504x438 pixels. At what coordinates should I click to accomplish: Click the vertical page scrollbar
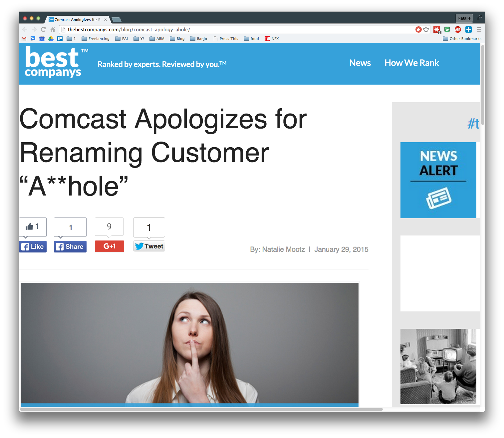[x=483, y=85]
